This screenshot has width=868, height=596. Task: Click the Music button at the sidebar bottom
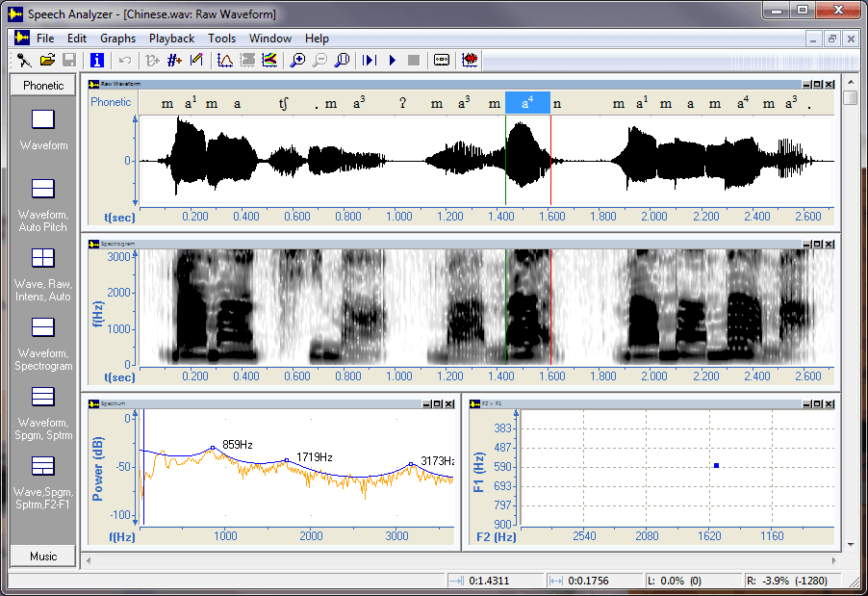pos(42,557)
